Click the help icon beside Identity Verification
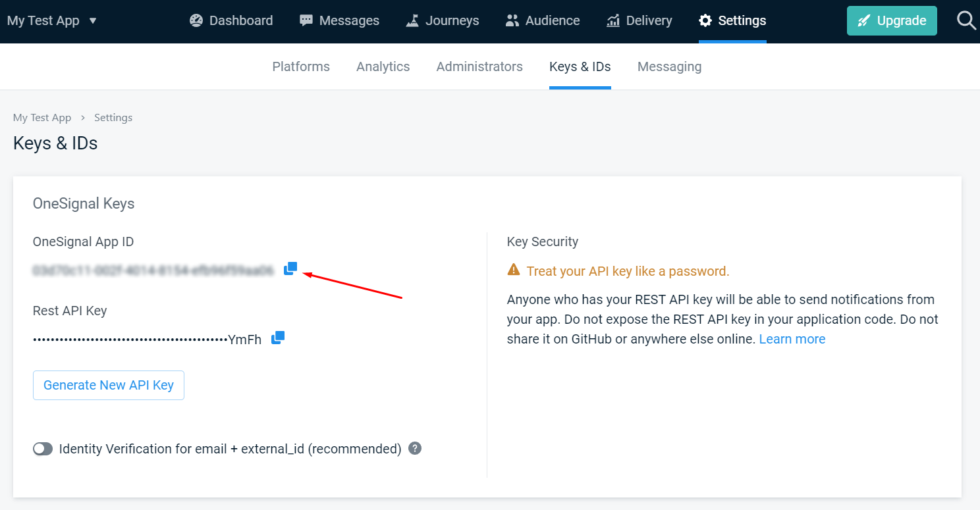This screenshot has width=980, height=510. [415, 448]
